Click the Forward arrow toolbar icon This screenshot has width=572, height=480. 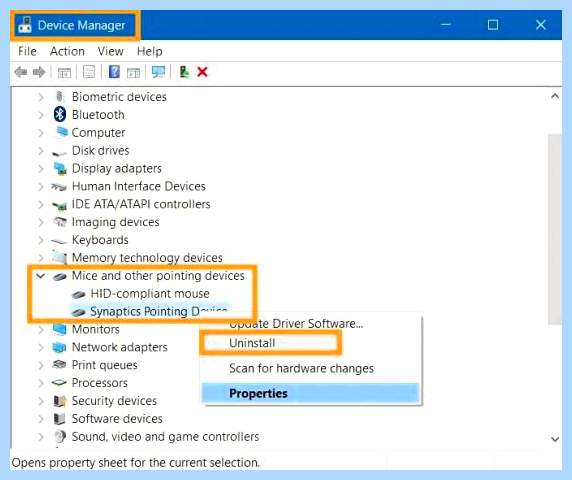(x=39, y=72)
